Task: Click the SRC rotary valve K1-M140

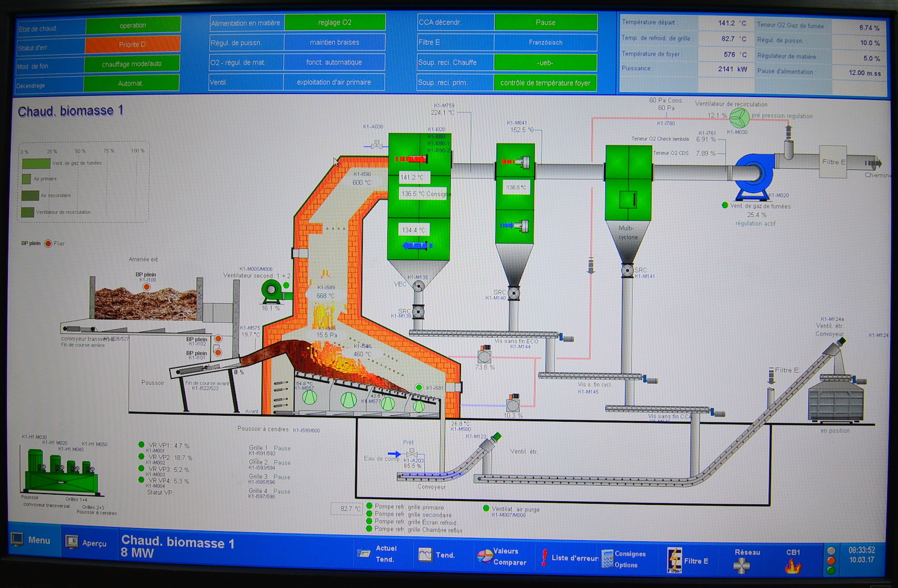Action: pyautogui.click(x=513, y=294)
